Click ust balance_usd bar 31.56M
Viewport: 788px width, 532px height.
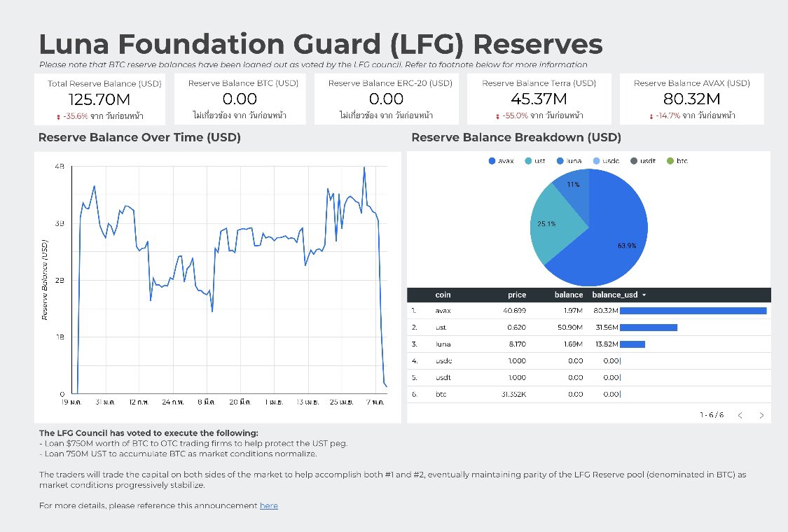649,328
